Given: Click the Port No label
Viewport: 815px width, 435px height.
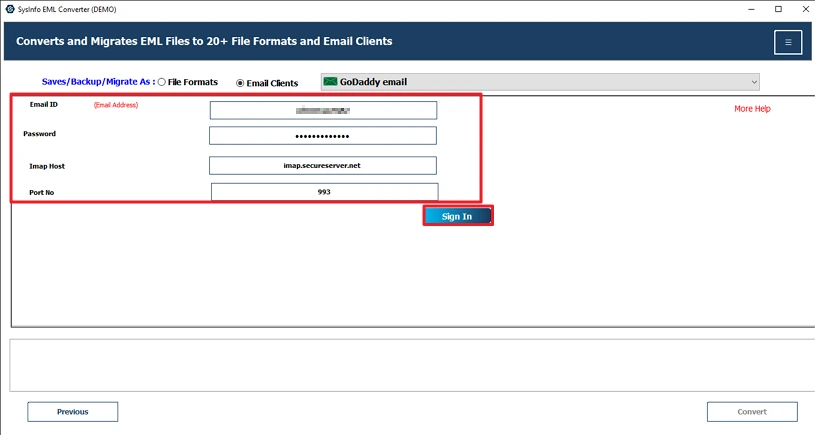Looking at the screenshot, I should [x=42, y=192].
